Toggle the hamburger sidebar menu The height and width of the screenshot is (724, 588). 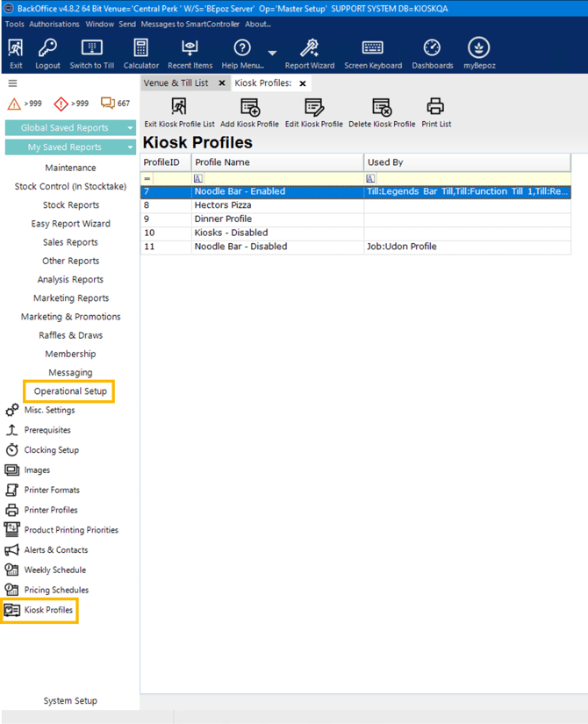(x=12, y=84)
